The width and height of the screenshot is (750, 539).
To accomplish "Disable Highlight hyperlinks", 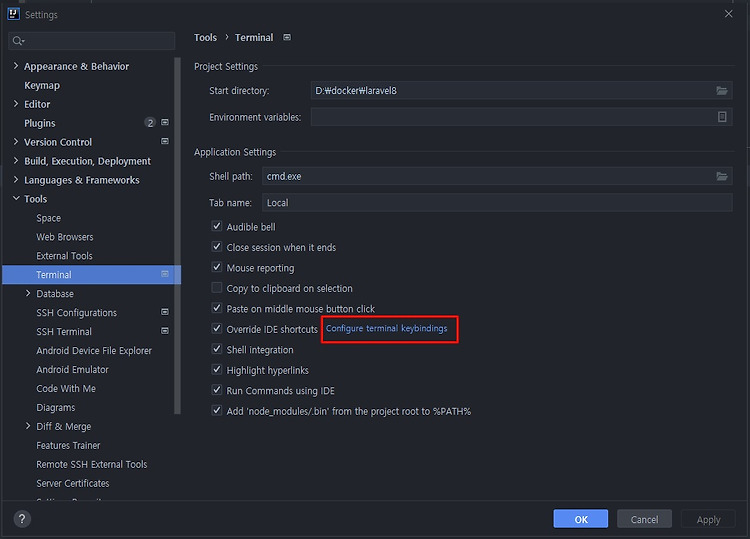I will click(x=217, y=370).
